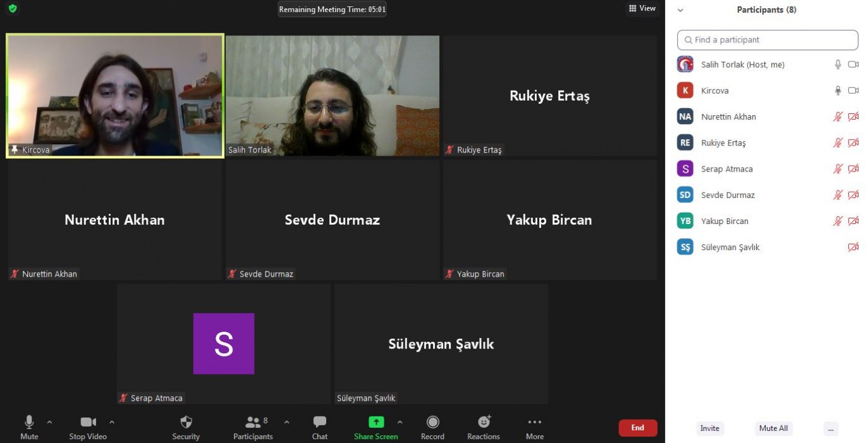Select Salih Torlak's video tile
This screenshot has height=443, width=868.
click(333, 96)
